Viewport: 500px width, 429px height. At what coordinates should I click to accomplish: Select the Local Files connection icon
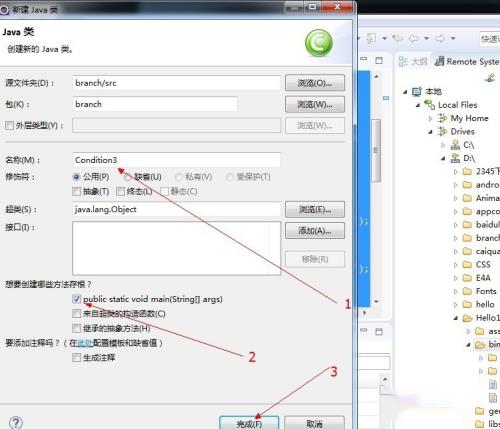point(430,105)
